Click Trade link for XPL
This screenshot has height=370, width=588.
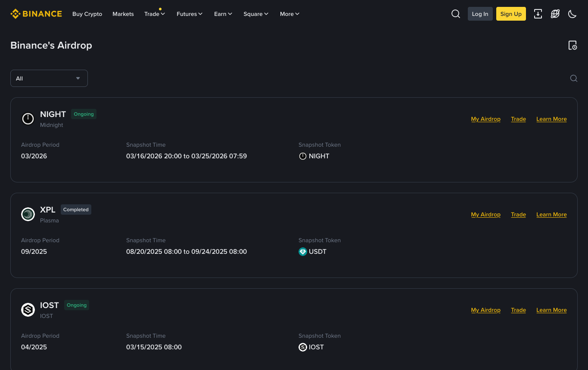click(518, 215)
